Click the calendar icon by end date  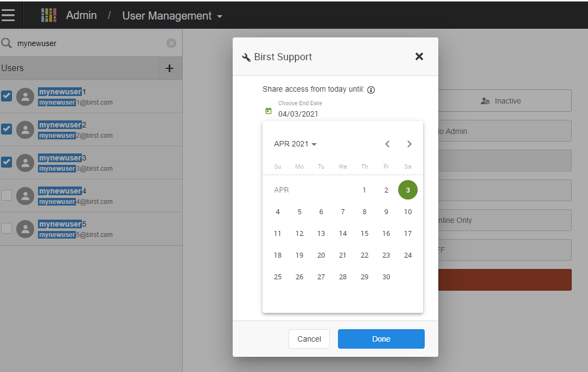pyautogui.click(x=269, y=111)
